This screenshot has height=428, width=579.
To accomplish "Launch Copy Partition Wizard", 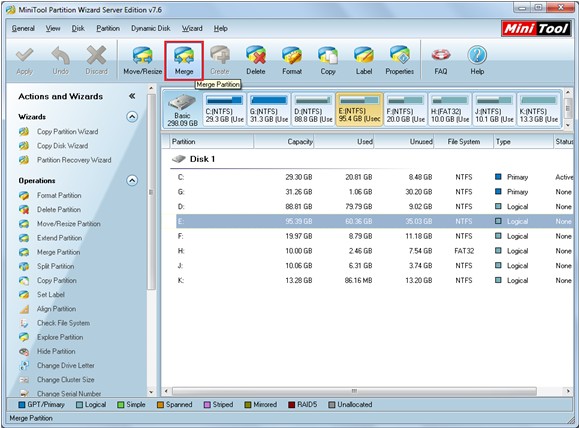I will point(68,131).
